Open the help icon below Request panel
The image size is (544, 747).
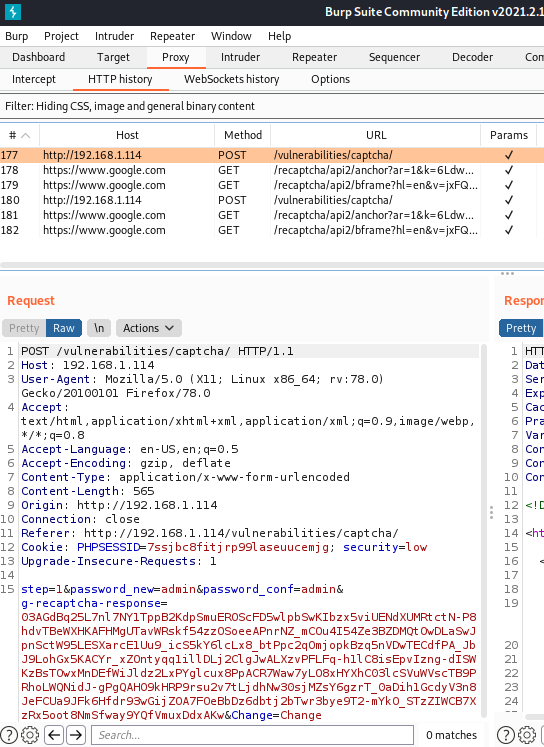(x=9, y=735)
